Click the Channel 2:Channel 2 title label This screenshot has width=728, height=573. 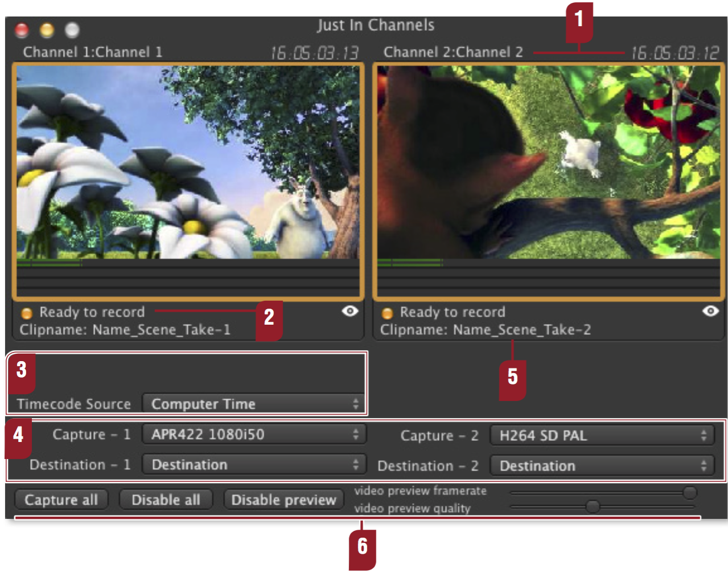click(x=453, y=52)
